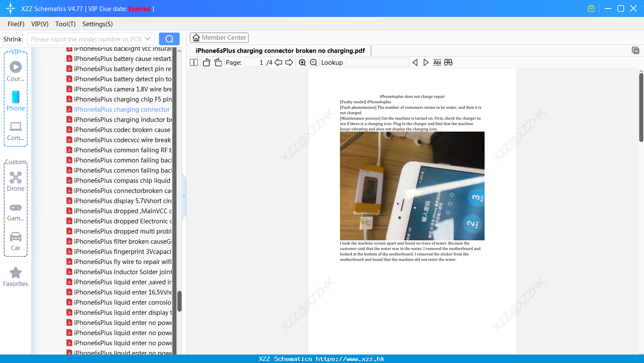Open iPhone6sPlus liquid enter 16.5V file

[119, 292]
